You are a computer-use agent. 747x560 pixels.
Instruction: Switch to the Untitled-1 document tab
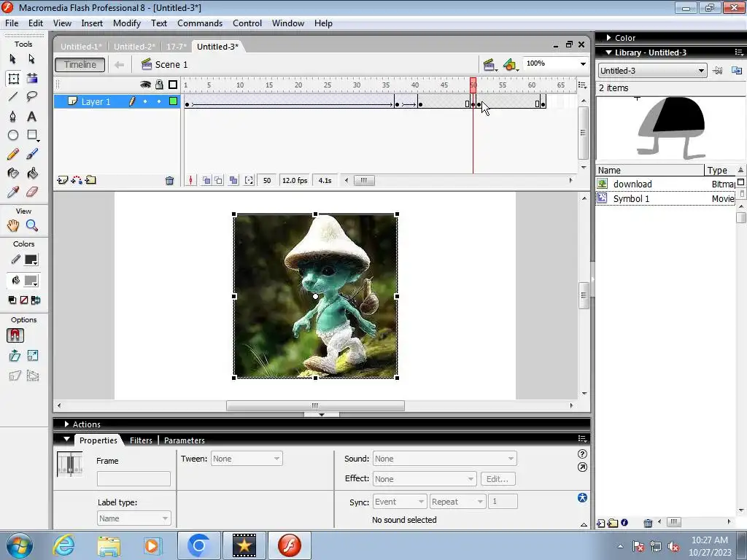pos(81,46)
